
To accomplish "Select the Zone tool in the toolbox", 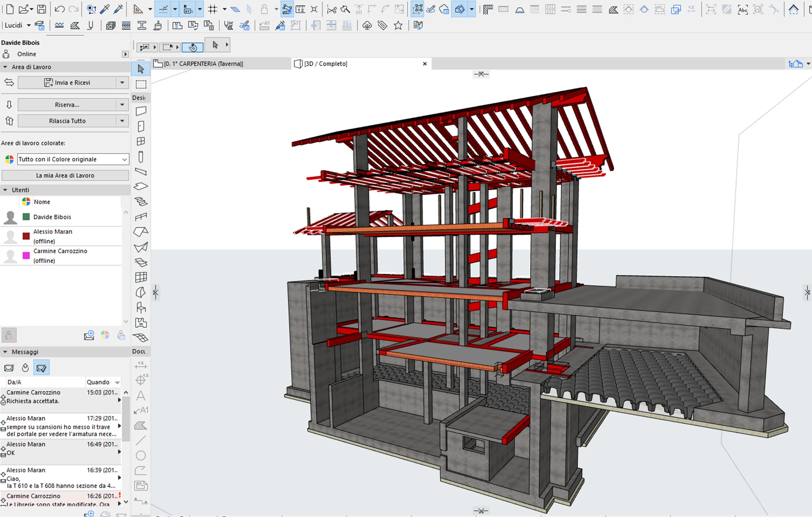I will click(141, 323).
